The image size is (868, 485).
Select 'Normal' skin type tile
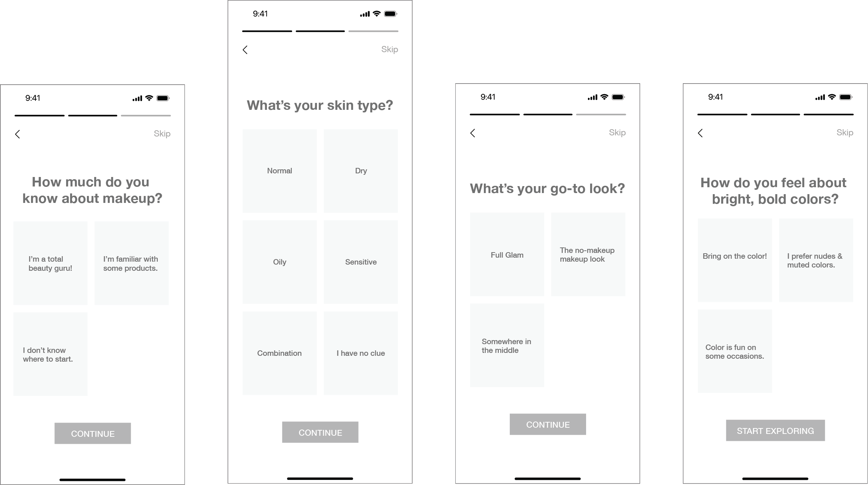(279, 171)
